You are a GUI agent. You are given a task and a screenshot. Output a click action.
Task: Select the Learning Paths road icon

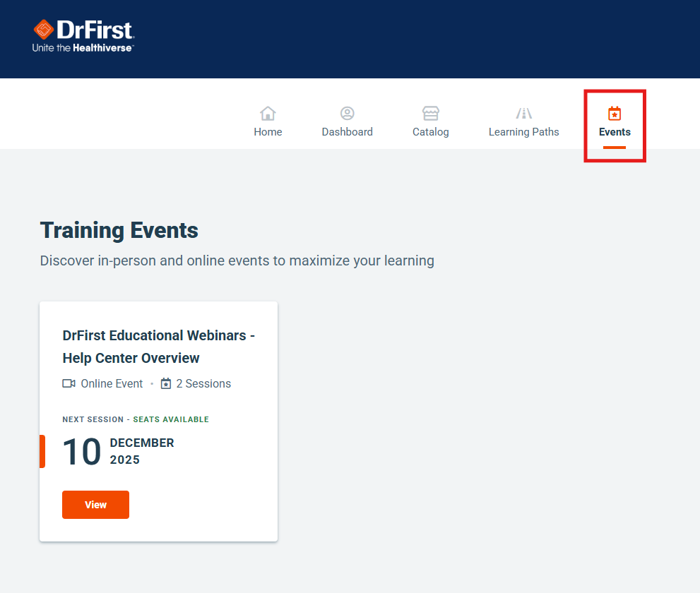tap(523, 114)
